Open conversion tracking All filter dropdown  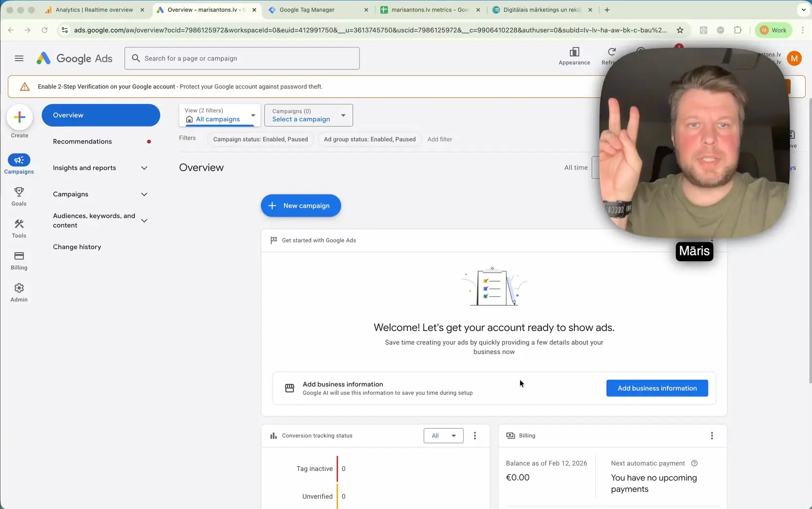click(443, 436)
